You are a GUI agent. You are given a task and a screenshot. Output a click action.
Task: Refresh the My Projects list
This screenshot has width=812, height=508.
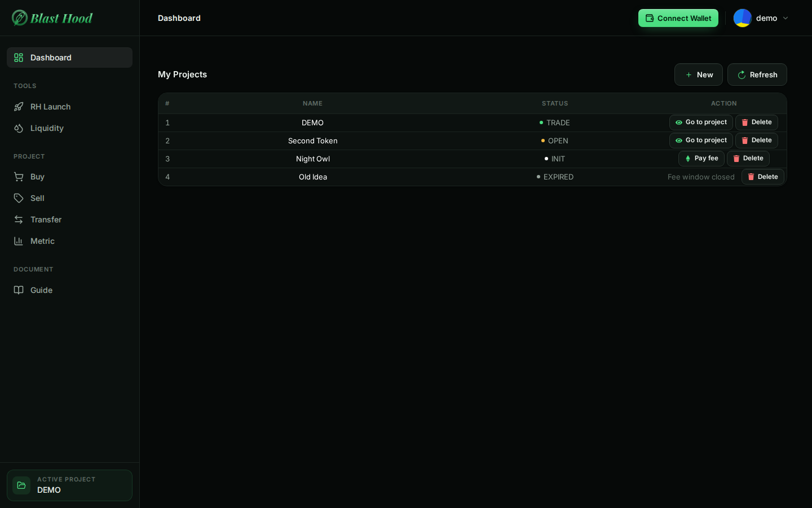(x=757, y=75)
